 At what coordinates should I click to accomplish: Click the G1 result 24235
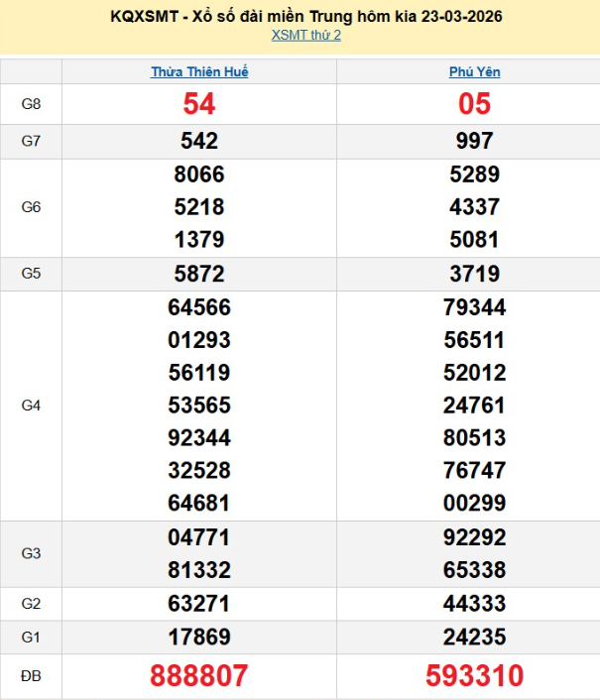pos(474,637)
